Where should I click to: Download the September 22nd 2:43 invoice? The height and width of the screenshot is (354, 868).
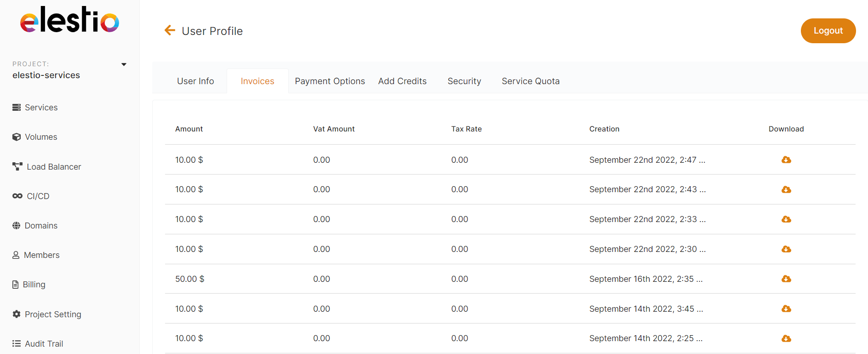[x=786, y=190]
